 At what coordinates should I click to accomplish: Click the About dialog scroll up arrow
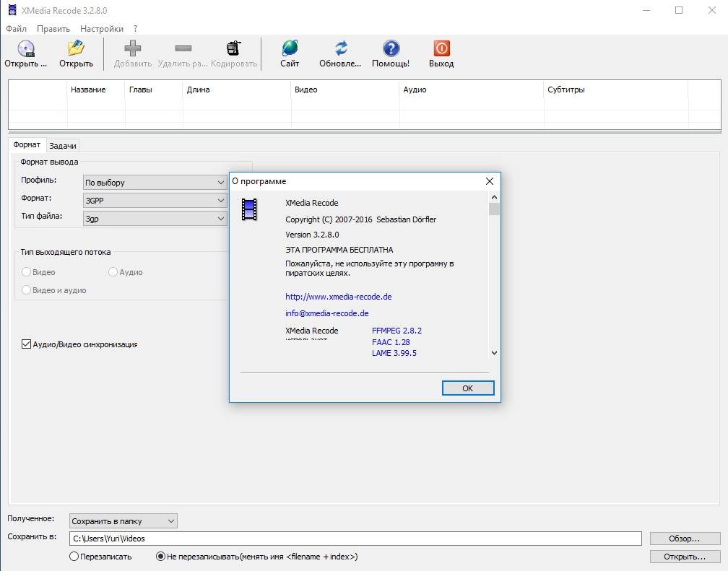[494, 197]
